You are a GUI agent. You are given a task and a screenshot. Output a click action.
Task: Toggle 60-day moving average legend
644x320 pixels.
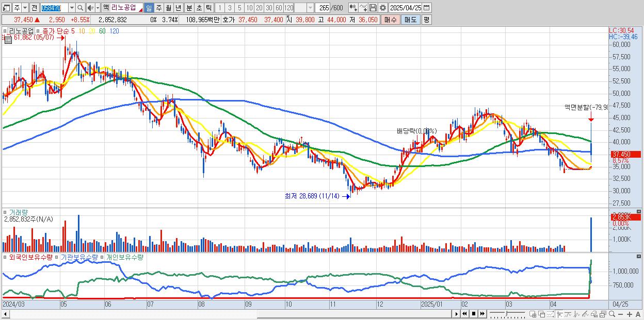pyautogui.click(x=102, y=31)
